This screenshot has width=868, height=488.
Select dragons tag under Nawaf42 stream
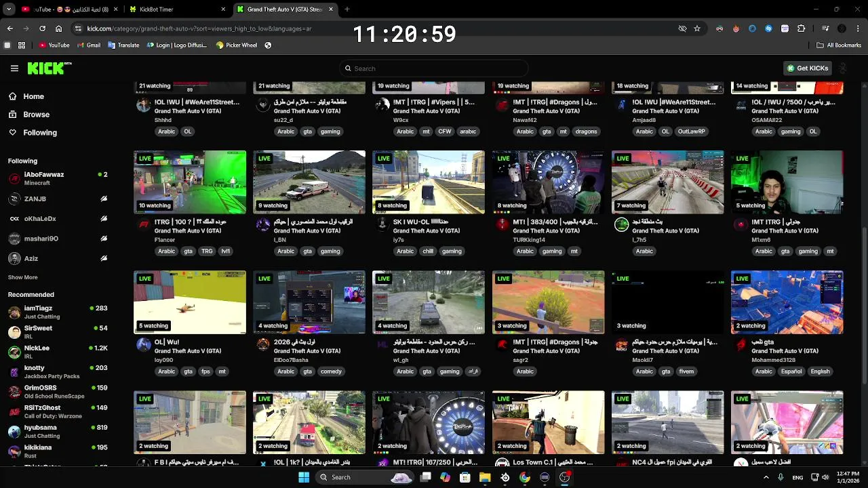tap(586, 131)
